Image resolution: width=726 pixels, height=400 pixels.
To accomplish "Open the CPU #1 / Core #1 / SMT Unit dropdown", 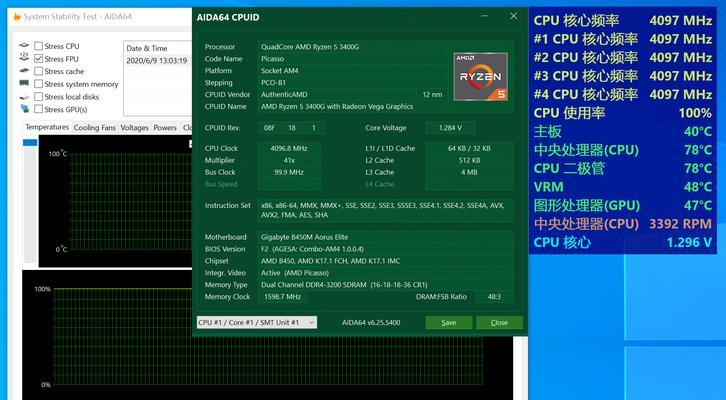I will (x=257, y=322).
